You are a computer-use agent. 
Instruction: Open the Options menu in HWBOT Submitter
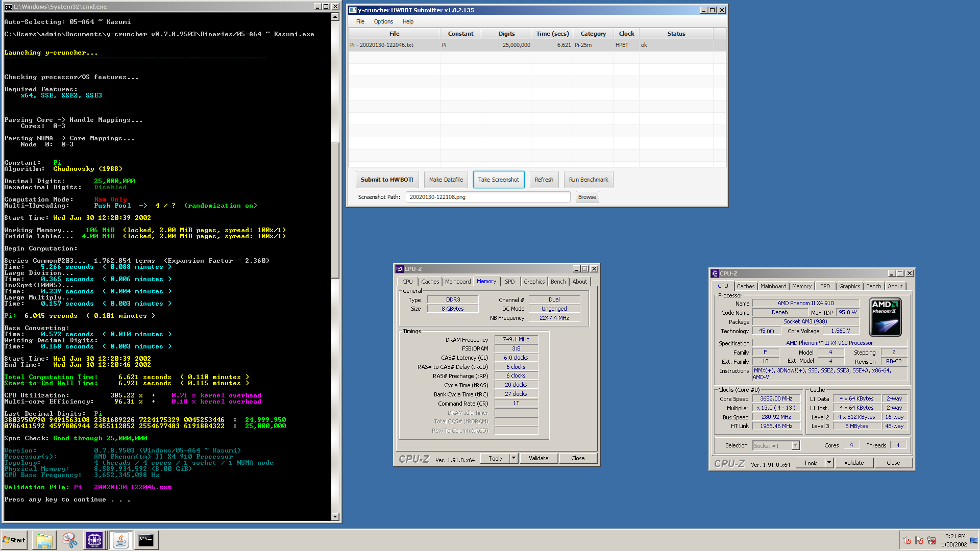(x=383, y=21)
